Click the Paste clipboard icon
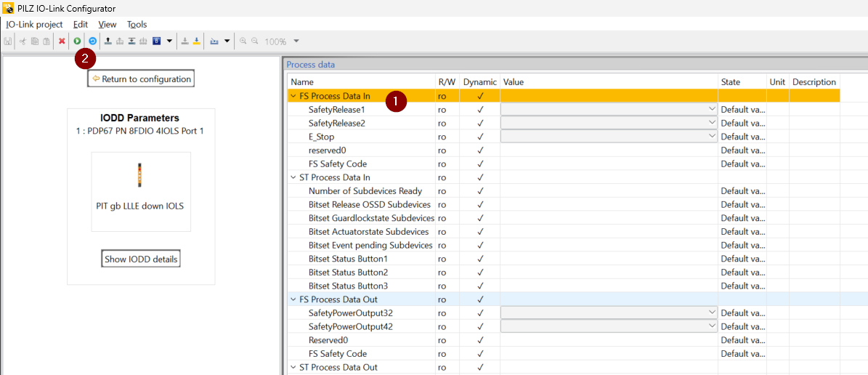 (x=46, y=41)
